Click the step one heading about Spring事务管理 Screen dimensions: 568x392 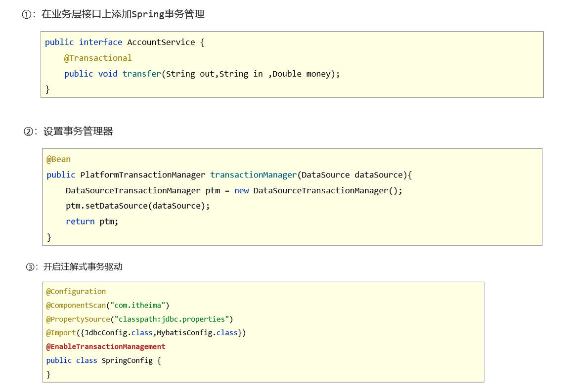(x=113, y=14)
